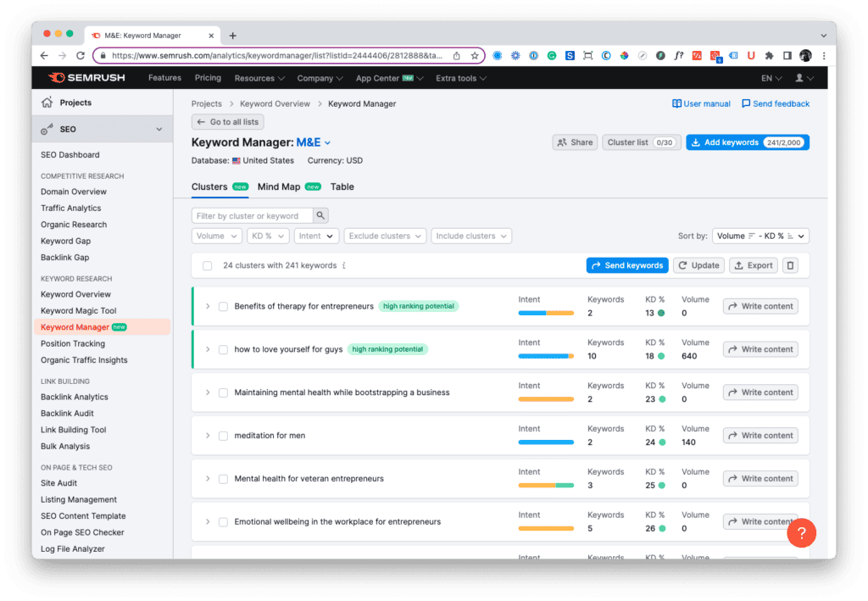
Task: Open the User manual book icon
Action: [x=678, y=103]
